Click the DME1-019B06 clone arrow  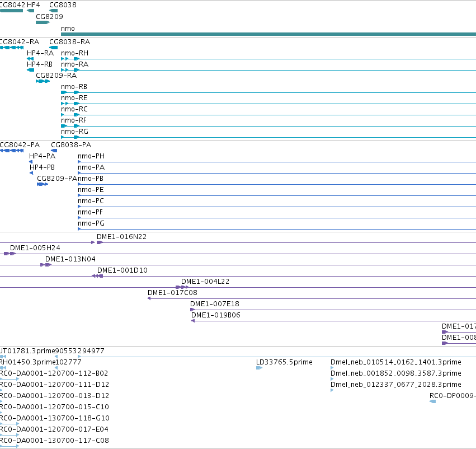click(193, 321)
